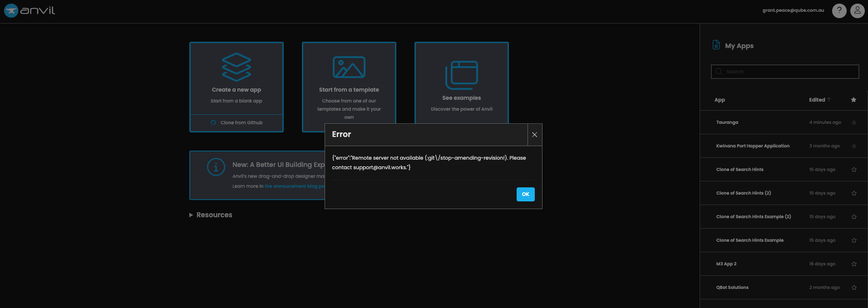Open the M3 App 2 app
Screen dimensions: 868x308
click(x=726, y=264)
